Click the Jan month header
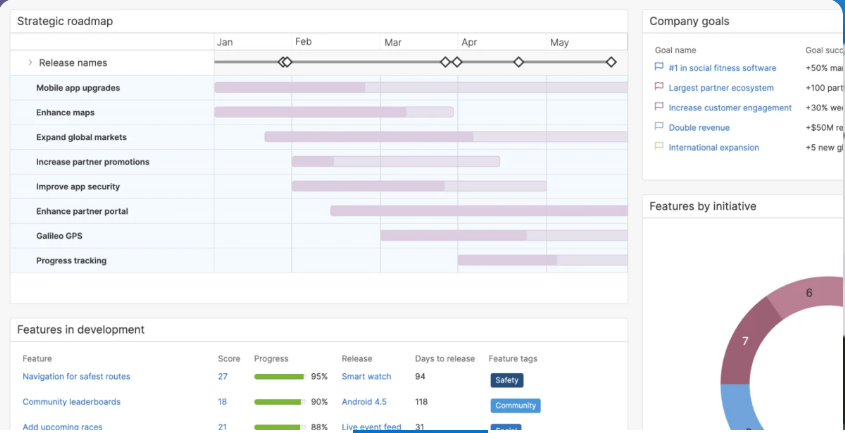The image size is (845, 433). click(225, 42)
